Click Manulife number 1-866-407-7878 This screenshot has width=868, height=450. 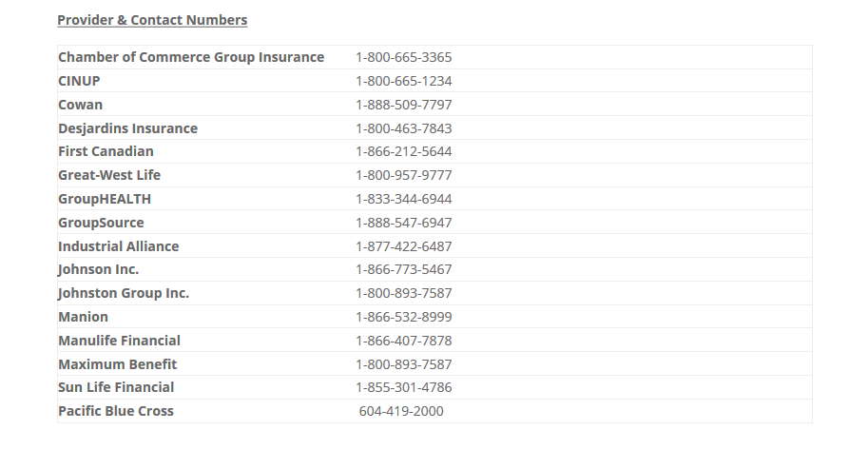pos(403,341)
